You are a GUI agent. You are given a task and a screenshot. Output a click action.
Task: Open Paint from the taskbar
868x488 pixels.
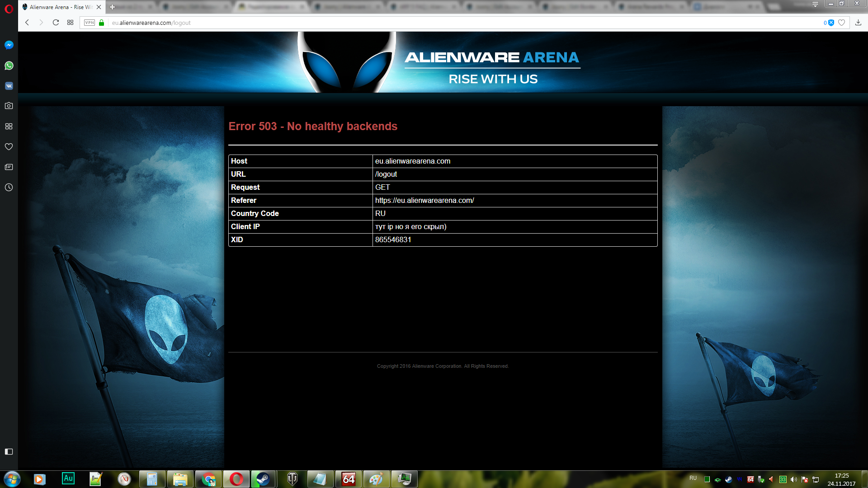pos(377,479)
